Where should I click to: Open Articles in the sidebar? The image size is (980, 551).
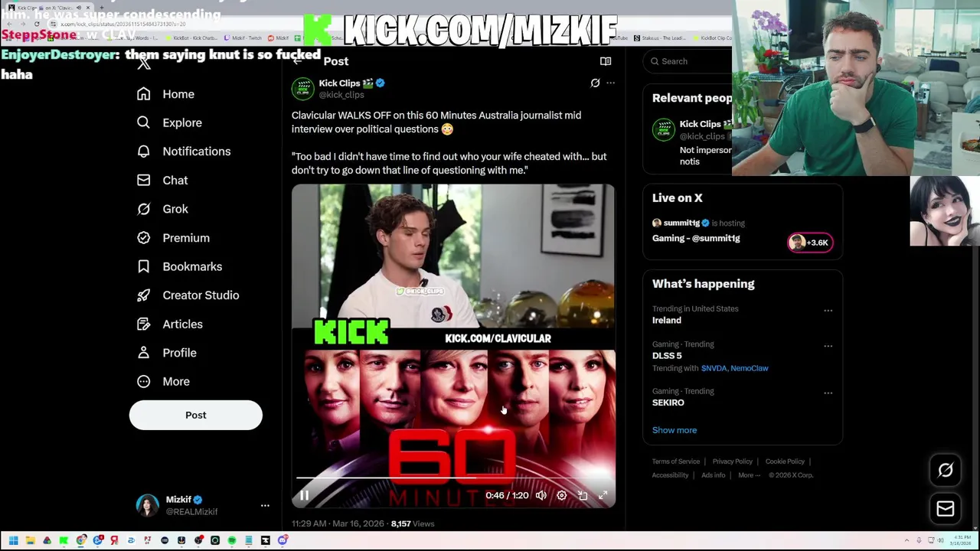[x=182, y=324]
